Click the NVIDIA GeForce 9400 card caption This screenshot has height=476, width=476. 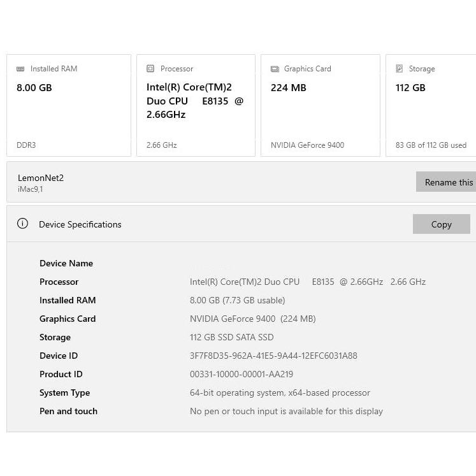click(x=307, y=145)
